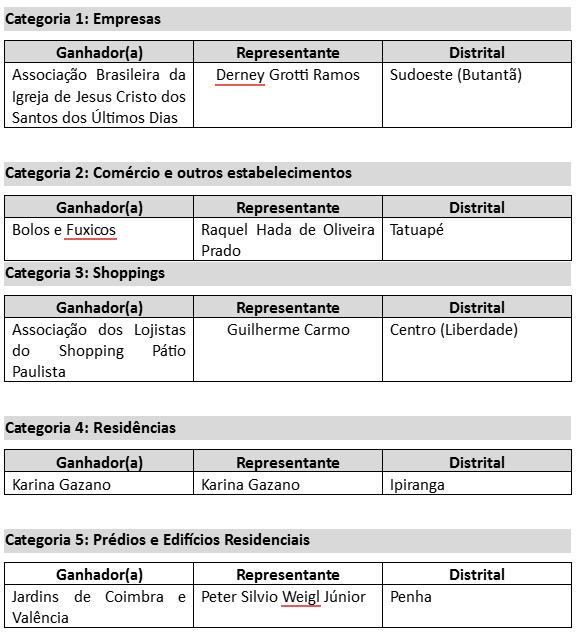Click the 'Penha' district cell
Viewport: 581px width, 635px height.
477,606
